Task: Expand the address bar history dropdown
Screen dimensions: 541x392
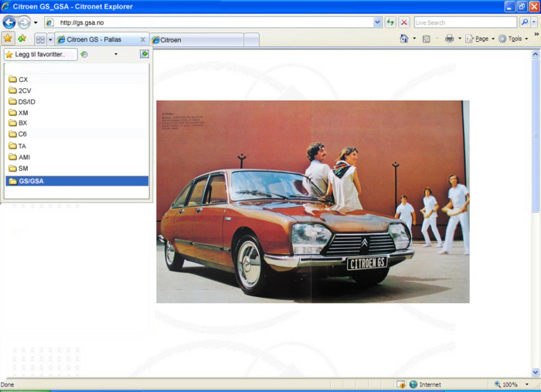Action: pyautogui.click(x=377, y=22)
